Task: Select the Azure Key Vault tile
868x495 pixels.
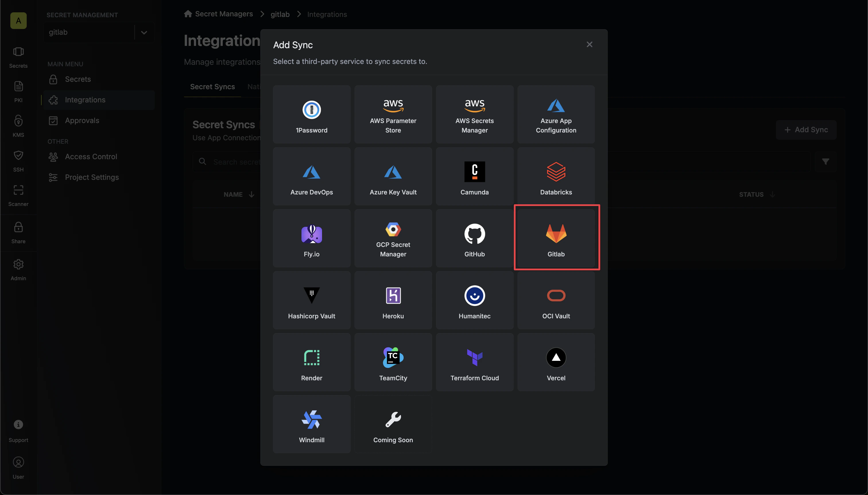Action: pyautogui.click(x=393, y=176)
